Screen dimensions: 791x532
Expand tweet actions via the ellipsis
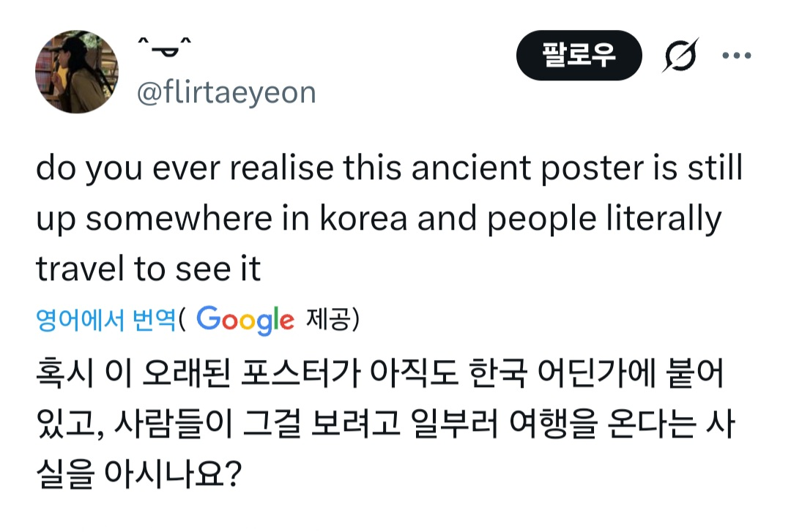coord(738,55)
